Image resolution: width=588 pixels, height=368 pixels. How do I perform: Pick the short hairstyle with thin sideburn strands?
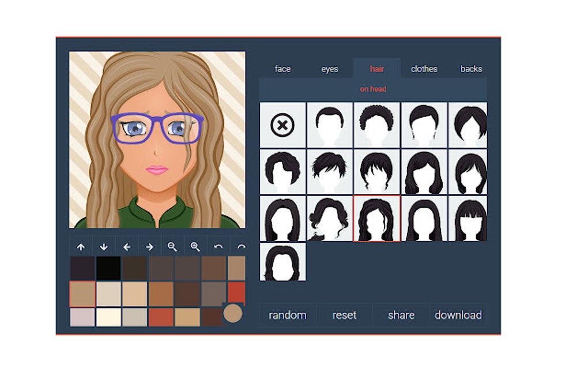(424, 125)
